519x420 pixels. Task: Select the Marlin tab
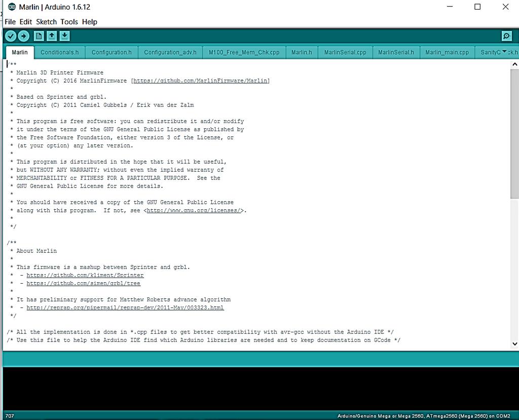point(20,52)
